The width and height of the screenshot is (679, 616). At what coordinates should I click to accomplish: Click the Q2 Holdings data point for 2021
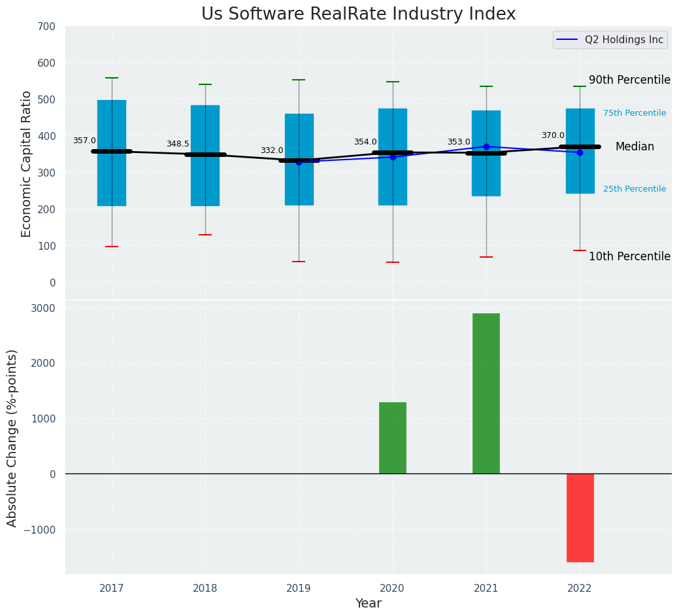(486, 146)
